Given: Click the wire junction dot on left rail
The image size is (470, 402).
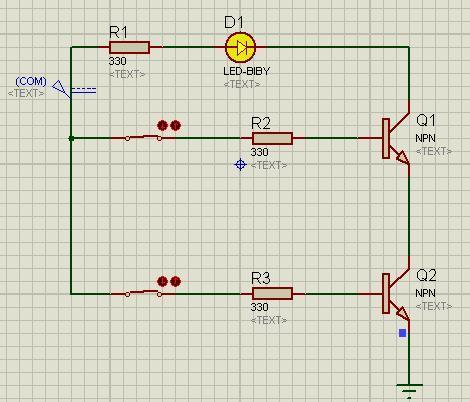Looking at the screenshot, I should (x=71, y=138).
